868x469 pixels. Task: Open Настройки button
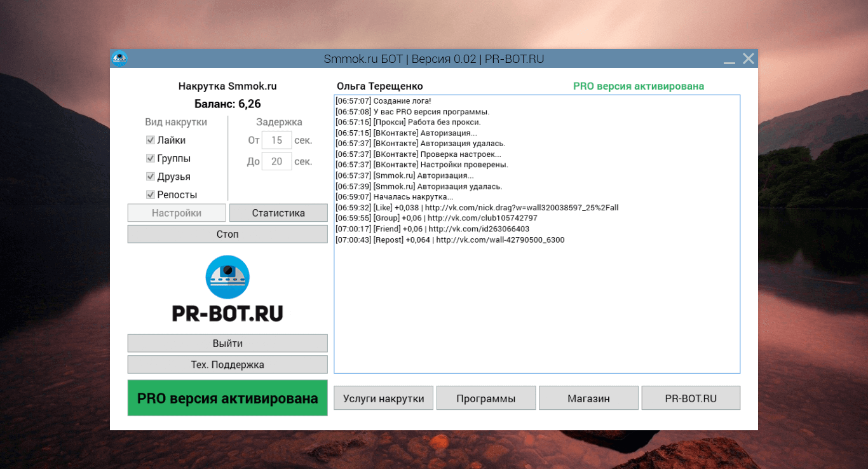click(x=177, y=213)
